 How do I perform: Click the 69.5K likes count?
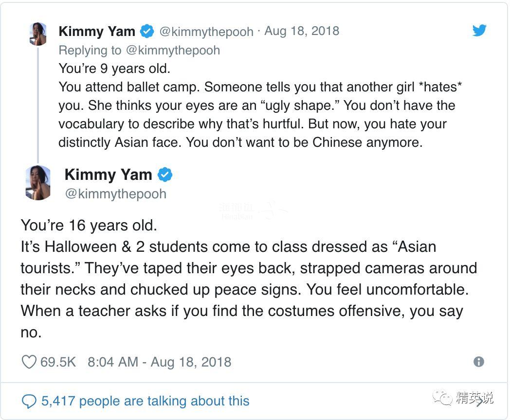(58, 362)
